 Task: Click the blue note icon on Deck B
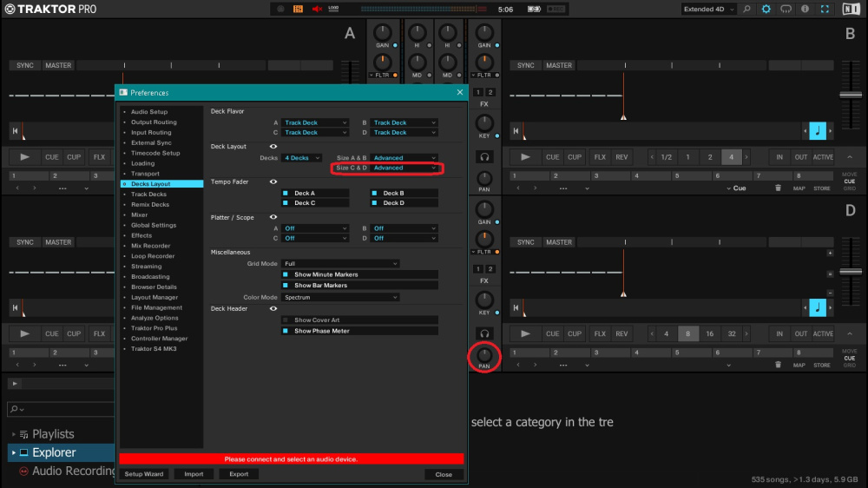click(818, 131)
